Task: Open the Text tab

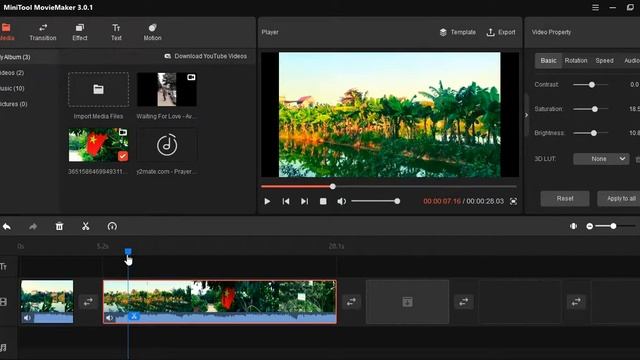Action: click(x=116, y=32)
